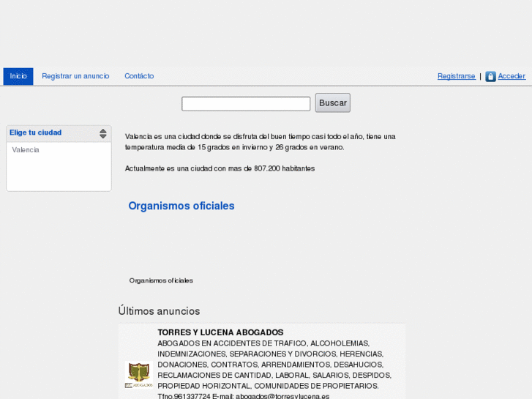Open the Contácto page
This screenshot has width=532, height=399.
[139, 76]
